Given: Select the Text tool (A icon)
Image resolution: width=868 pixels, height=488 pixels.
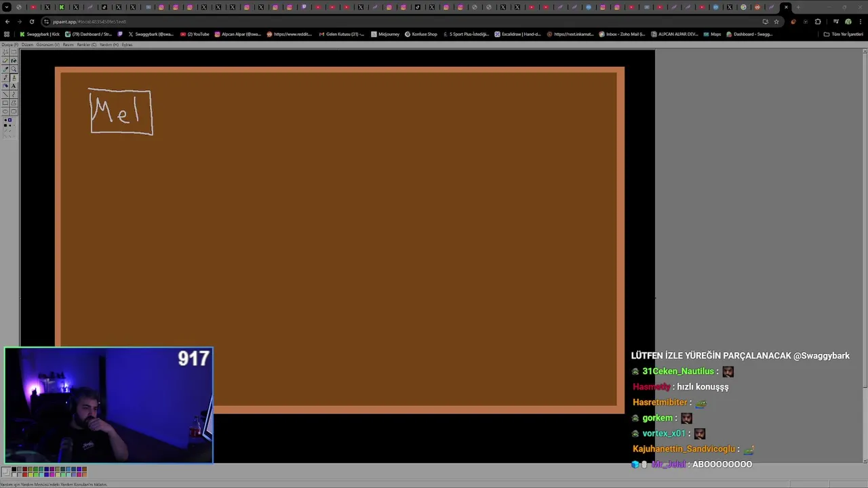Looking at the screenshot, I should (x=14, y=86).
